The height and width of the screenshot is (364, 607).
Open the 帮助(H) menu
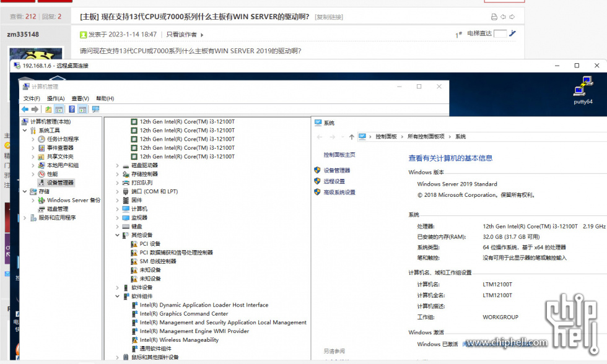click(105, 98)
